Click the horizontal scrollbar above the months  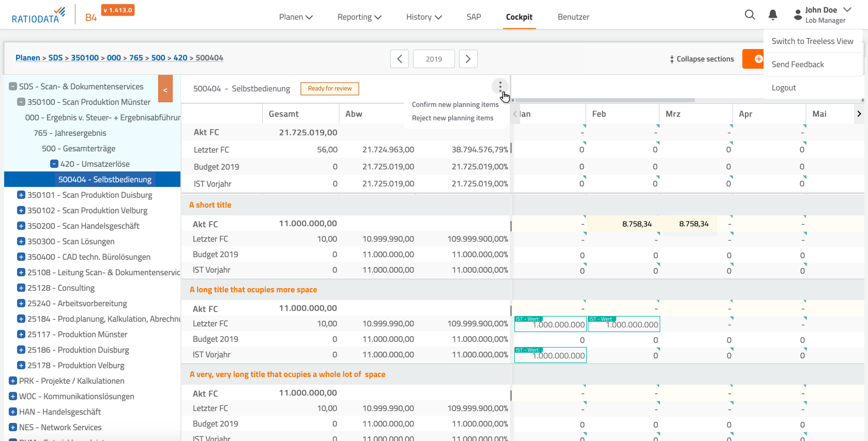click(605, 100)
